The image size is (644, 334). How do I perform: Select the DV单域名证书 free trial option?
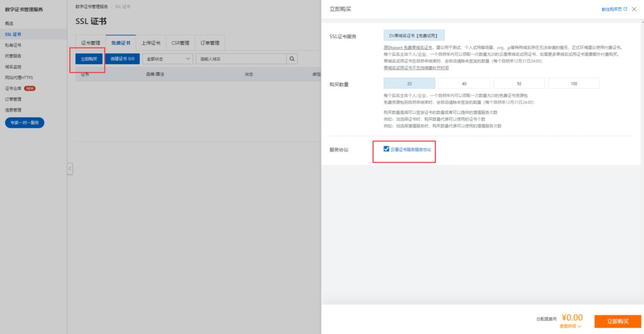[414, 36]
